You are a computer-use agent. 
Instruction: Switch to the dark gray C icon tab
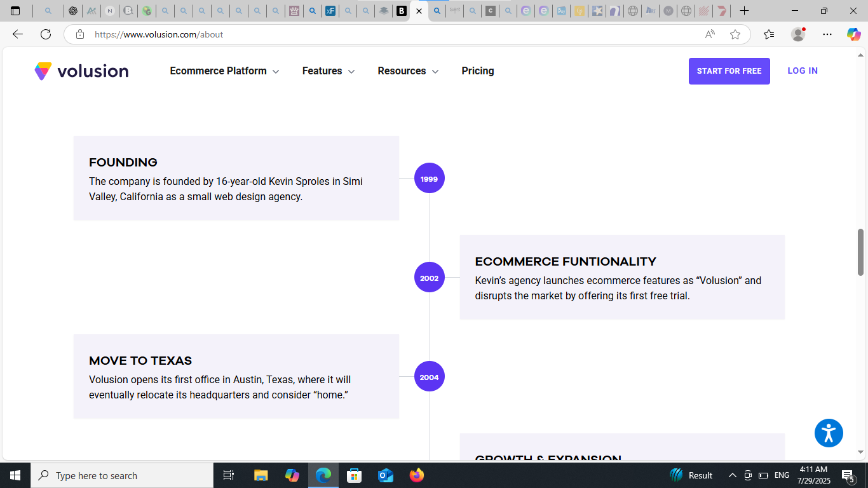tap(490, 11)
